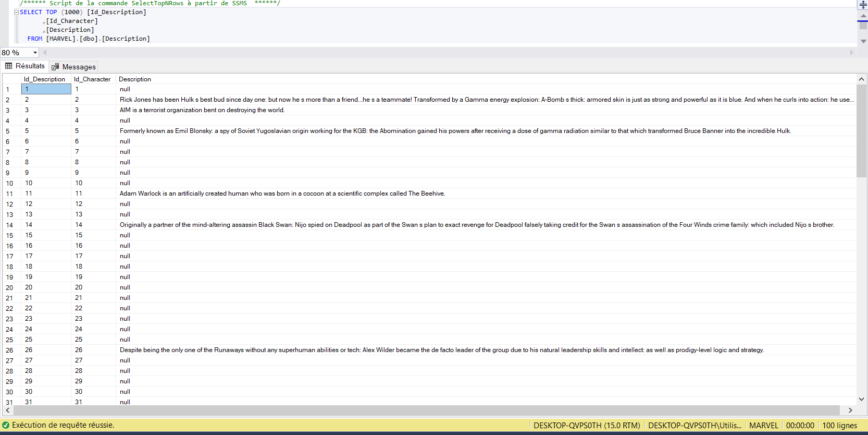
Task: Click the TOP (1000) clause in query
Action: (64, 12)
